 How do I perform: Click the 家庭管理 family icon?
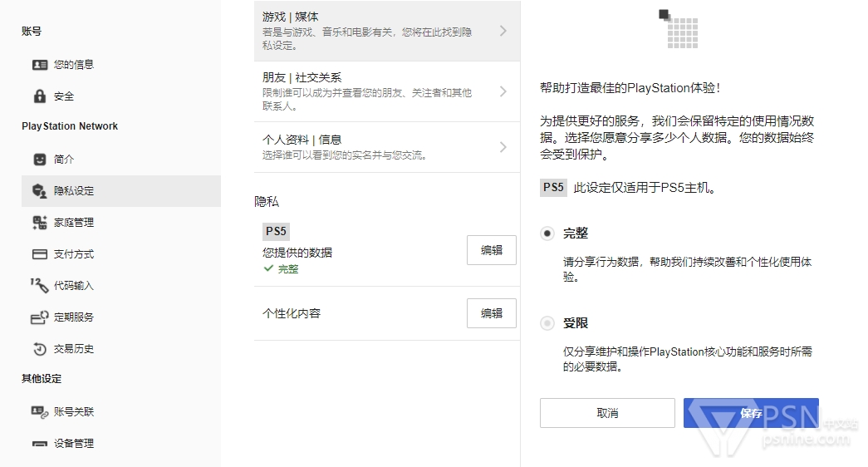tap(40, 223)
